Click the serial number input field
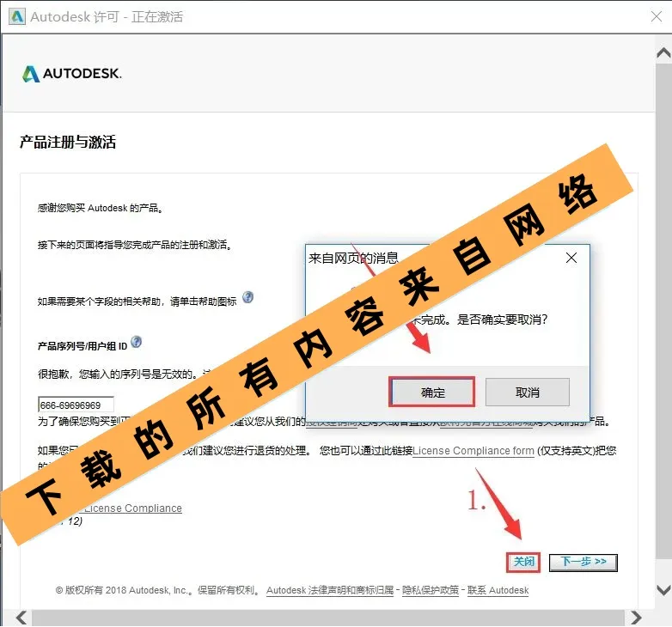The height and width of the screenshot is (627, 672). [76, 405]
